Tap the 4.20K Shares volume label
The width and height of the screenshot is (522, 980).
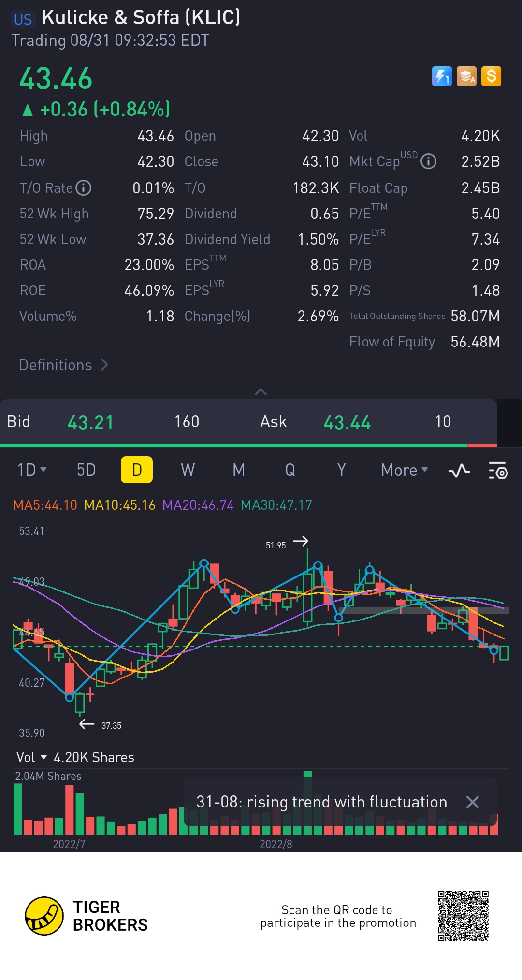tap(94, 757)
